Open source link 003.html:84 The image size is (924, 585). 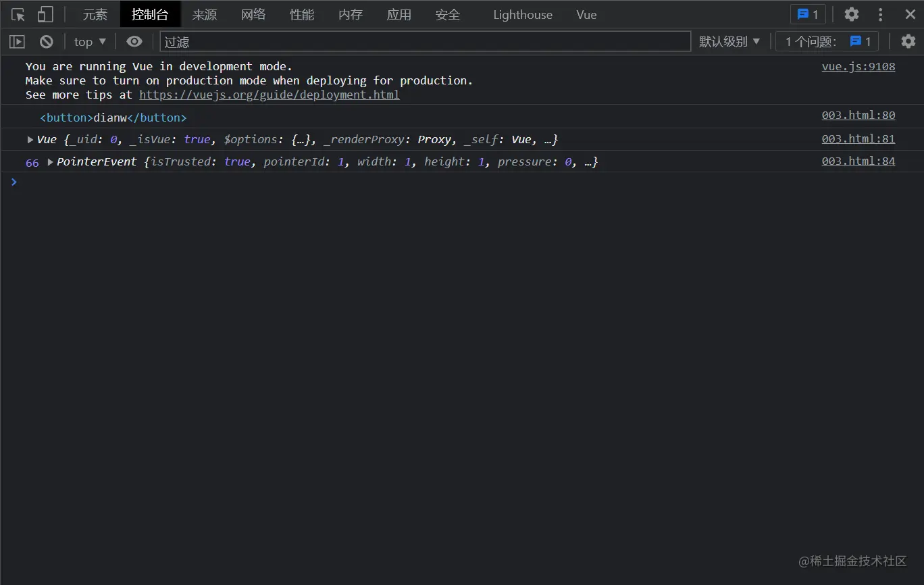pos(858,161)
